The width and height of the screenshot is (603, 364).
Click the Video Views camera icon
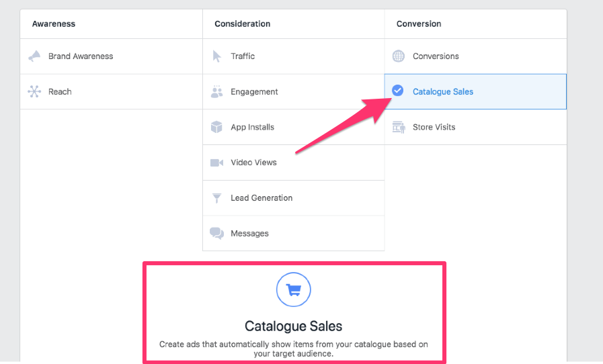click(216, 163)
